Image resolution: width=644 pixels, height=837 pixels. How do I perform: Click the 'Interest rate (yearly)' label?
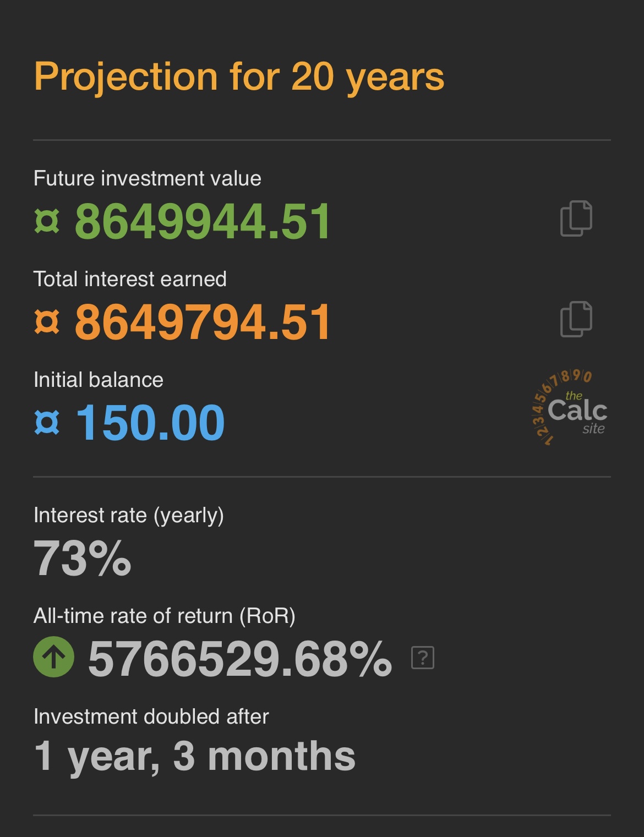click(129, 515)
